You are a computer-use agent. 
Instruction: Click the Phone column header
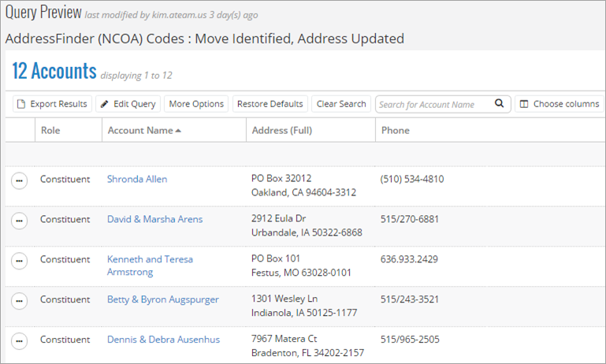[396, 130]
